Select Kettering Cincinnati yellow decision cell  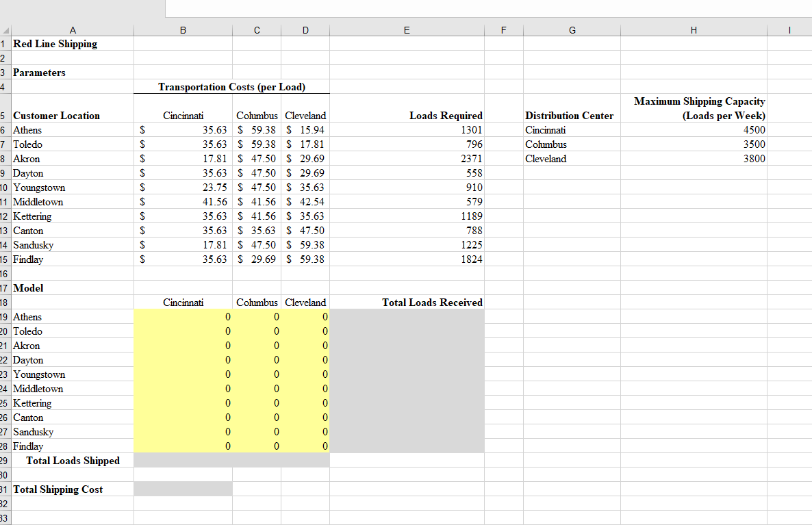[183, 403]
